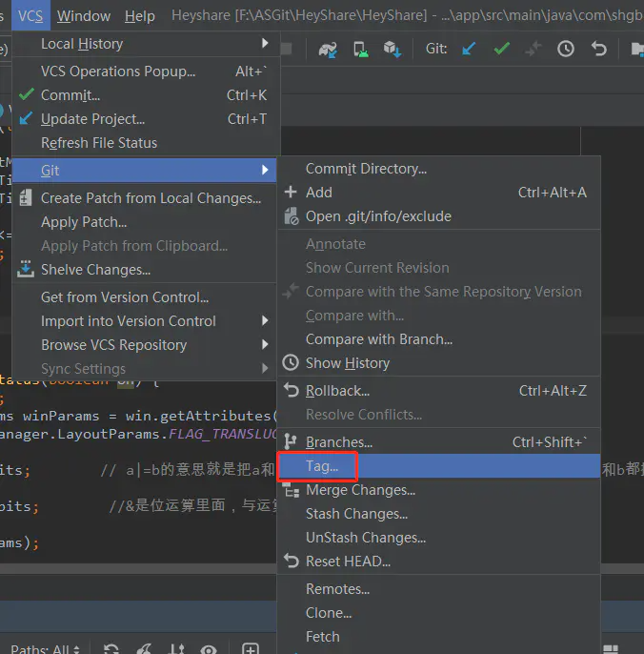
Task: Click the branch icon beside Branches...
Action: pyautogui.click(x=291, y=441)
